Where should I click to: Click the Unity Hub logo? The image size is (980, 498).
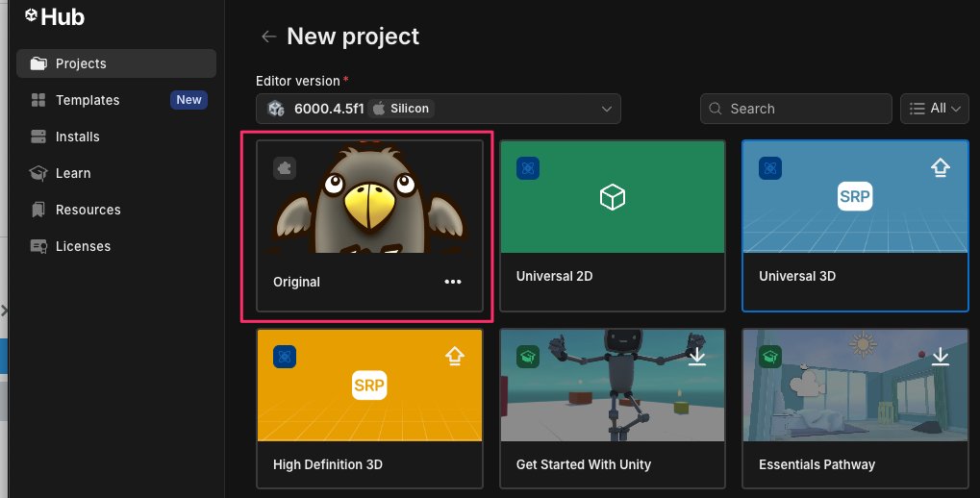coord(55,17)
